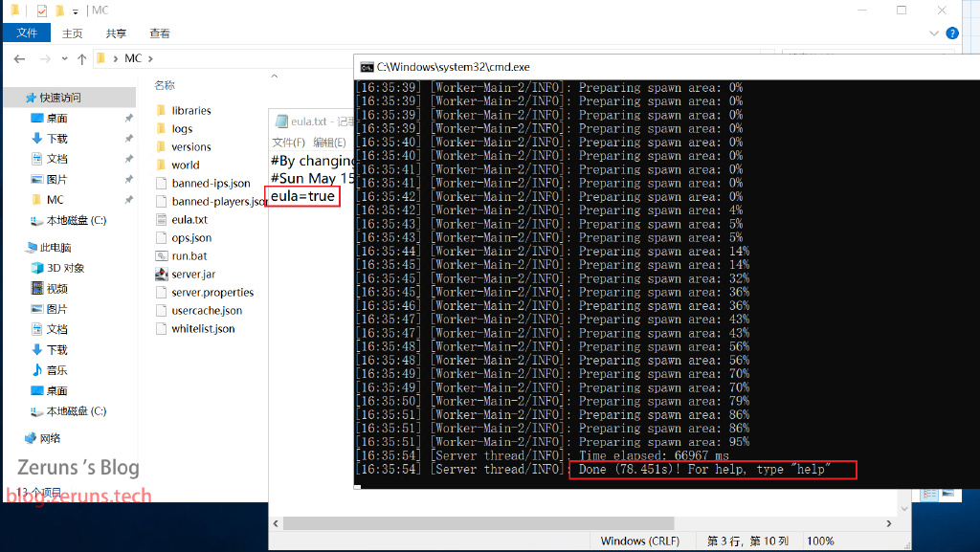Click the versions folder icon
This screenshot has width=980, height=552.
pos(161,146)
